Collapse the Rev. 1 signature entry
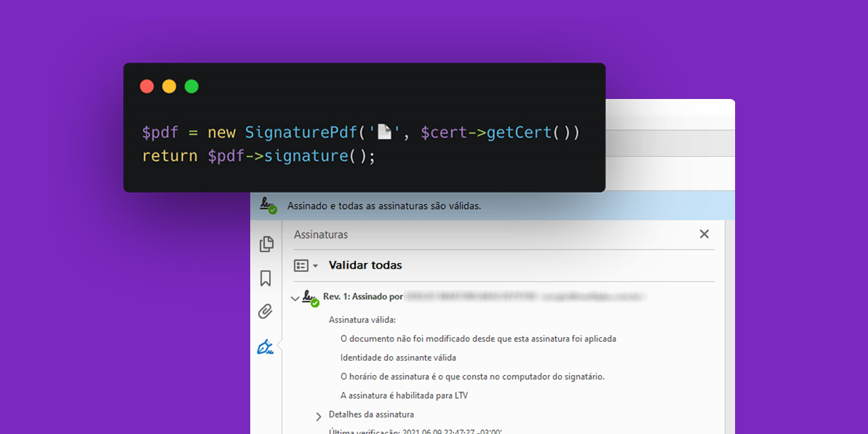 tap(295, 298)
